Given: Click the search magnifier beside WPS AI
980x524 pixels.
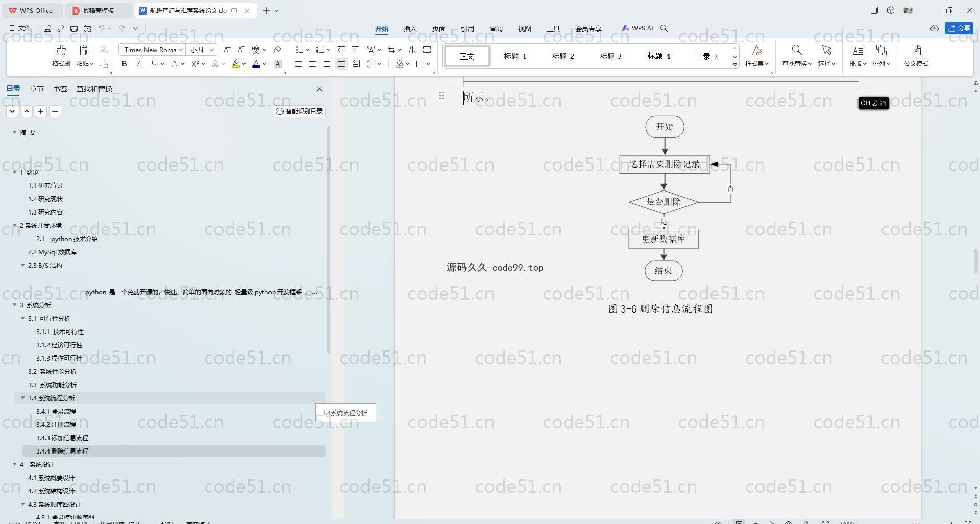Looking at the screenshot, I should click(x=664, y=28).
